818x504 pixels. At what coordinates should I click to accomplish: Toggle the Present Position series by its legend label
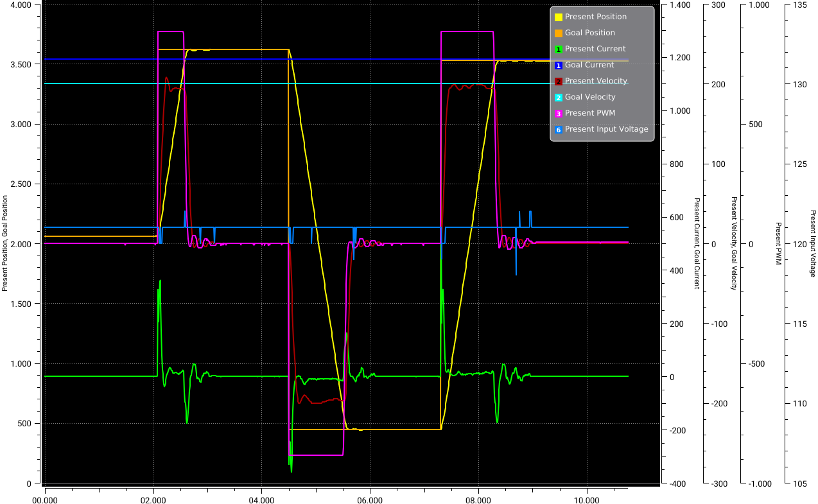pos(595,17)
